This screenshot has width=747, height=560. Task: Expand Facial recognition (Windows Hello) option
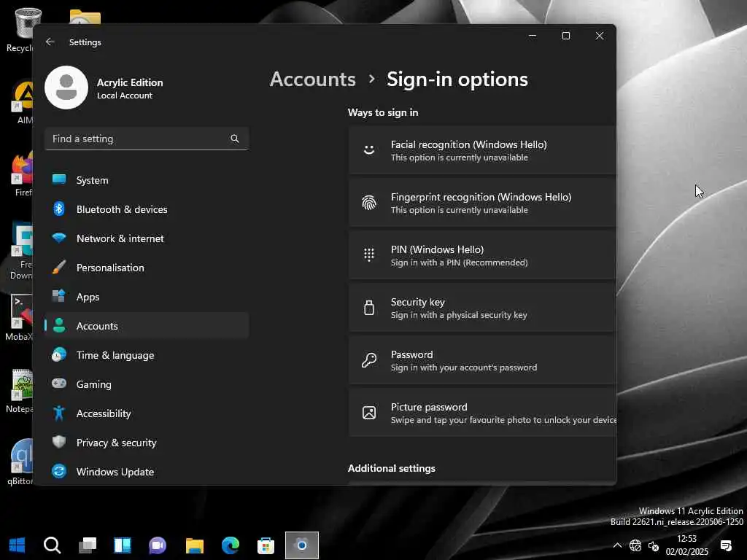pyautogui.click(x=482, y=150)
